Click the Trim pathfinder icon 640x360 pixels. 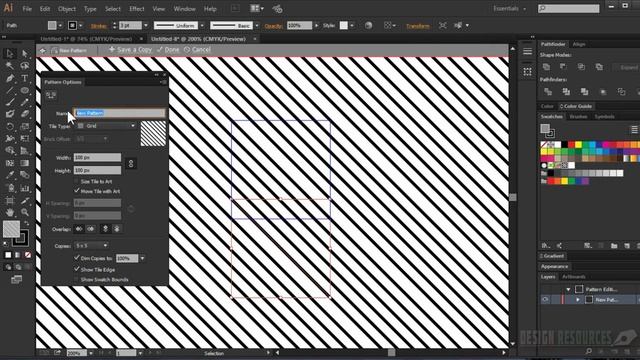click(566, 92)
